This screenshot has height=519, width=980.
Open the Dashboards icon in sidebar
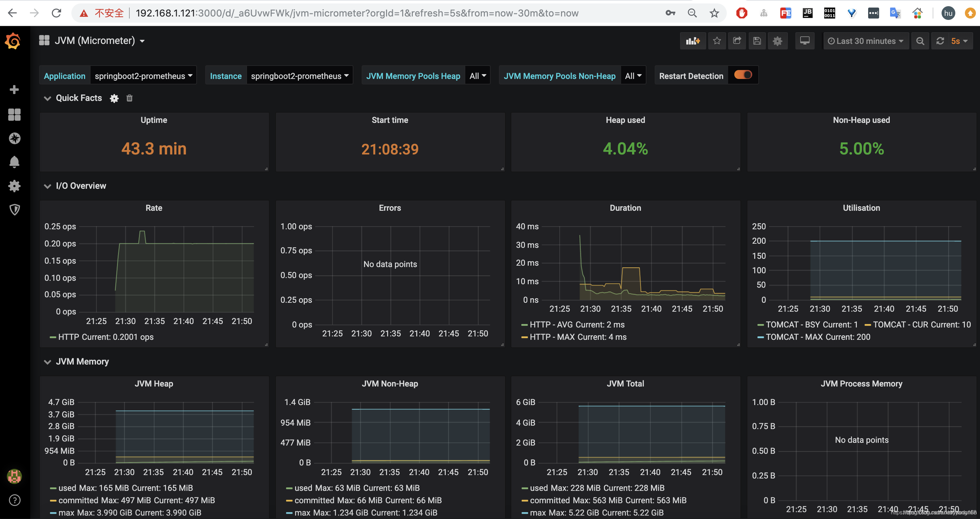pos(14,114)
